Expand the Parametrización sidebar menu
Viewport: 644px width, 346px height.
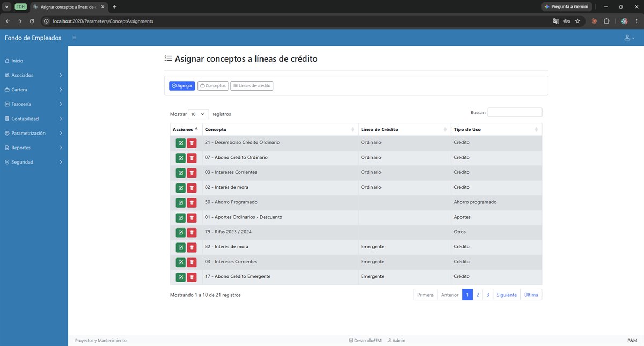[34, 133]
